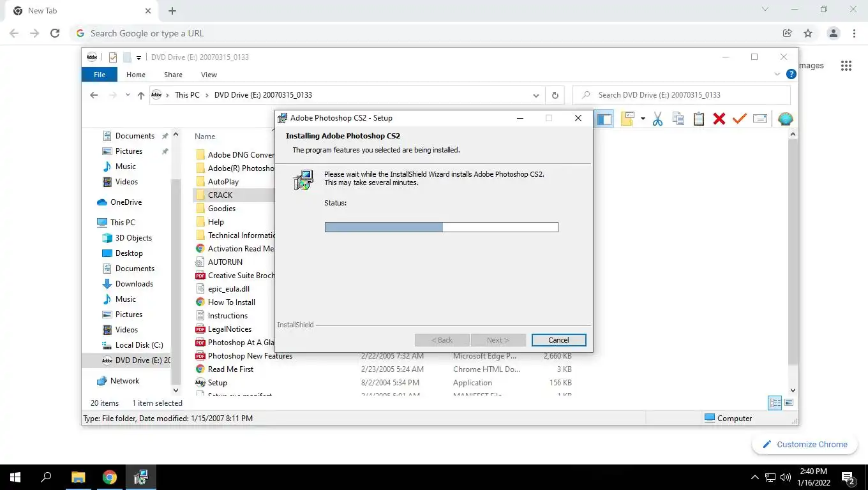
Task: Go up one folder level
Action: pos(141,95)
